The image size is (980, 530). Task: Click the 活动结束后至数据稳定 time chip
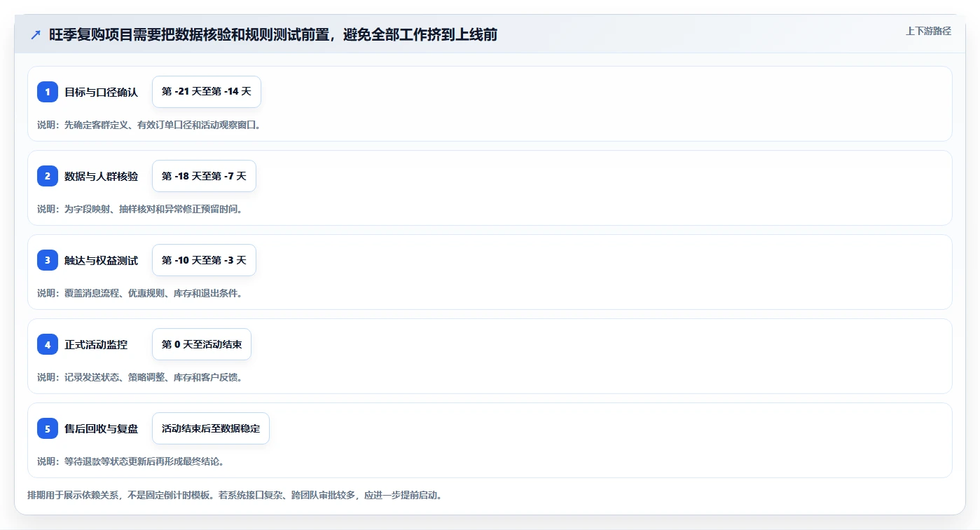point(211,428)
